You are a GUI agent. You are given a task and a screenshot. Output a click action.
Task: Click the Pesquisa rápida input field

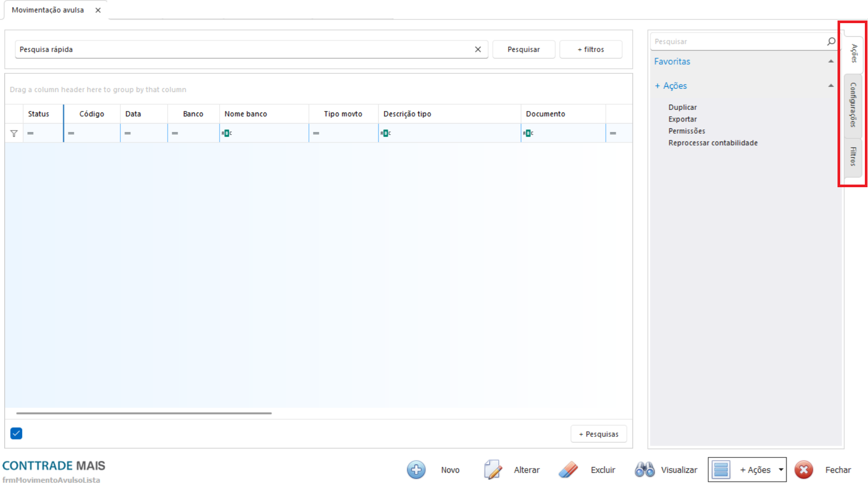point(242,49)
